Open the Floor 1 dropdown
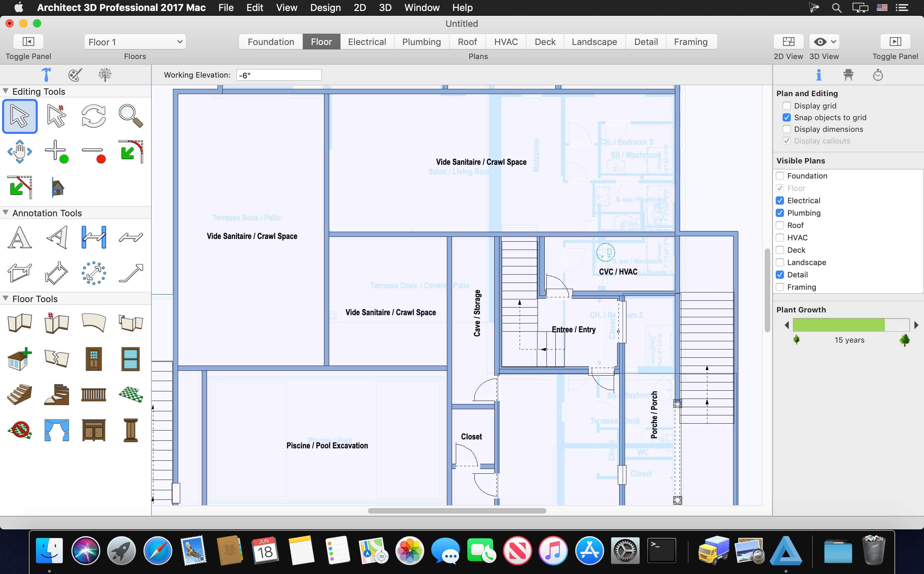Viewport: 924px width, 574px height. pos(135,42)
